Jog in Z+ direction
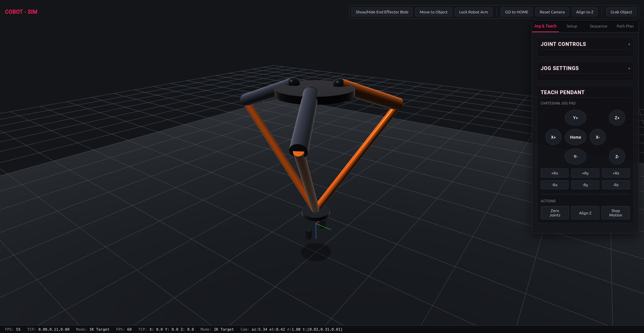The image size is (644, 333). [x=617, y=118]
